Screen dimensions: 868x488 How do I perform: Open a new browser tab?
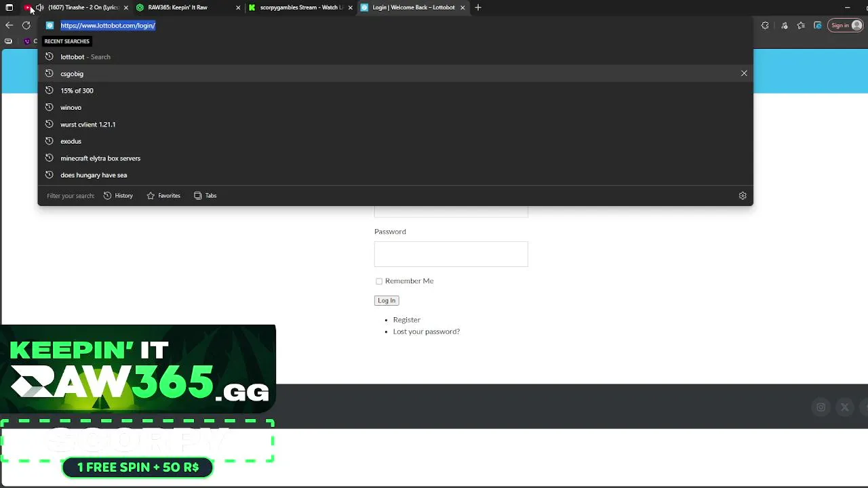coord(478,7)
